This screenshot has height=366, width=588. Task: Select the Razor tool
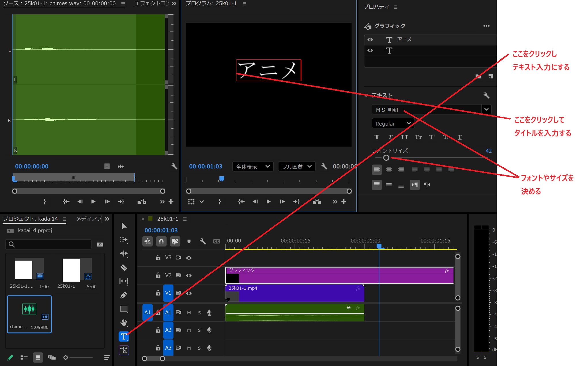[x=124, y=268]
